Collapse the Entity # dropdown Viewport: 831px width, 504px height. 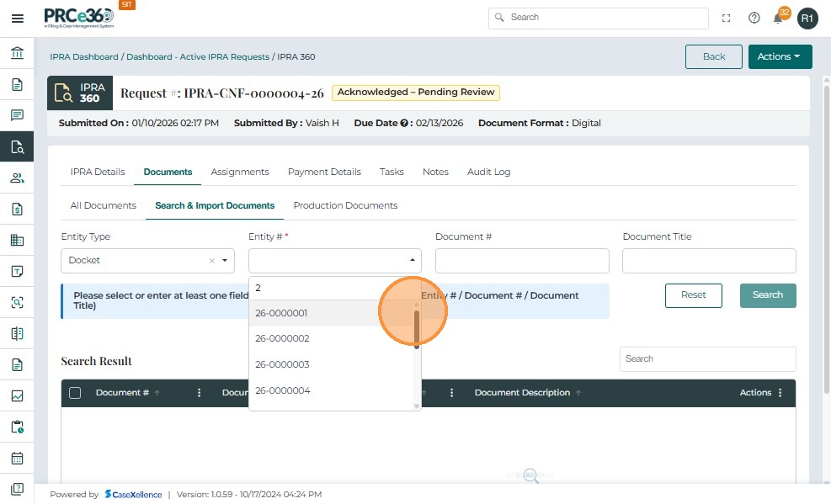click(x=413, y=260)
